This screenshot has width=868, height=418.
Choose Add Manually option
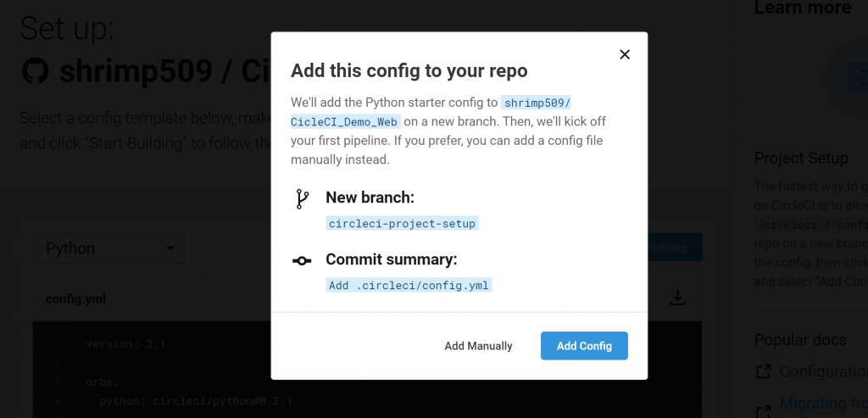[x=478, y=346]
